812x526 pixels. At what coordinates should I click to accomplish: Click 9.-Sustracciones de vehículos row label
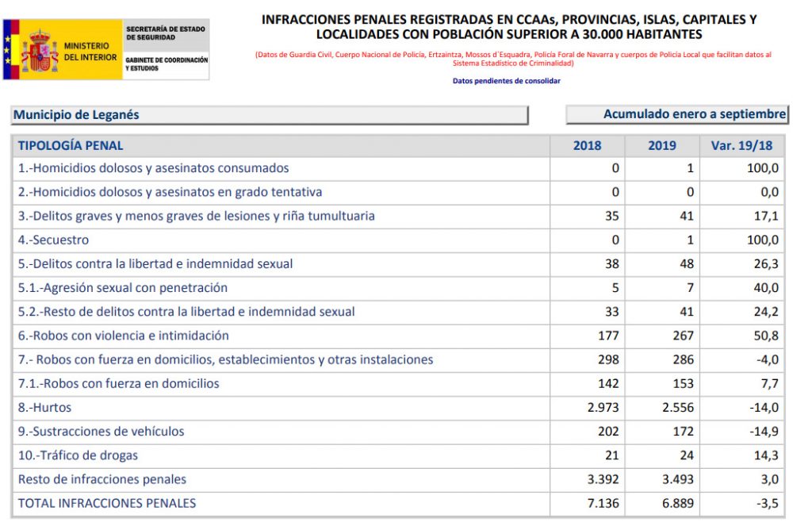pos(101,432)
